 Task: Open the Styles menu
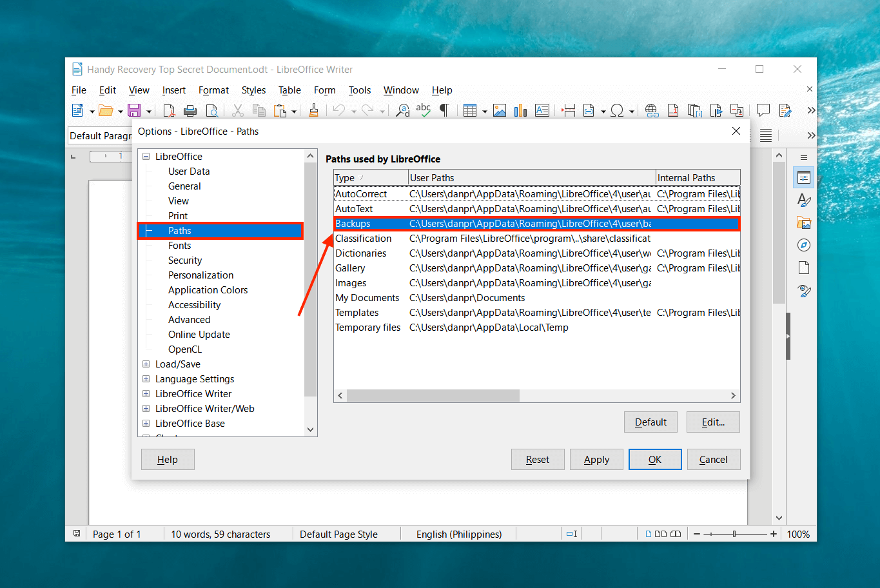253,90
